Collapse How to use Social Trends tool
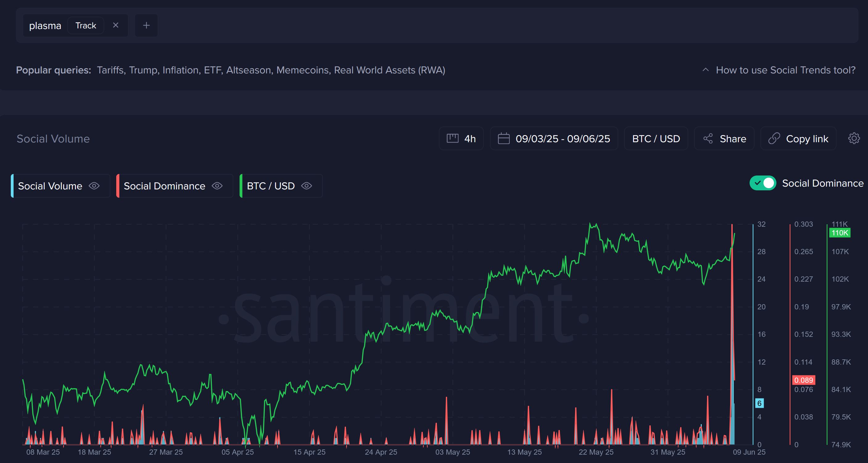The height and width of the screenshot is (463, 868). tap(785, 70)
